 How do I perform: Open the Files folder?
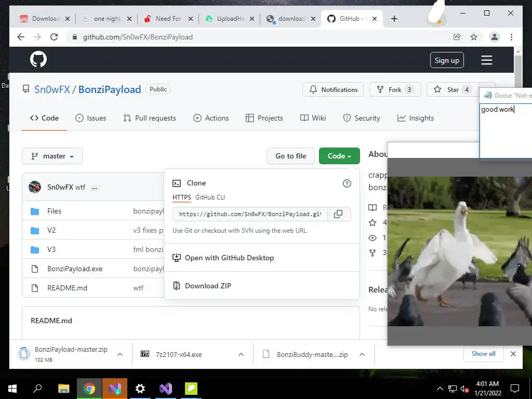tap(54, 211)
